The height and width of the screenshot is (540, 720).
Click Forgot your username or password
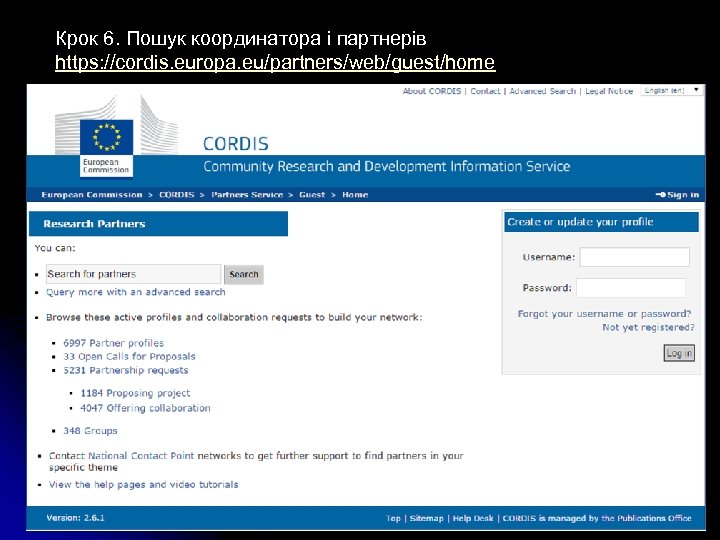(604, 314)
